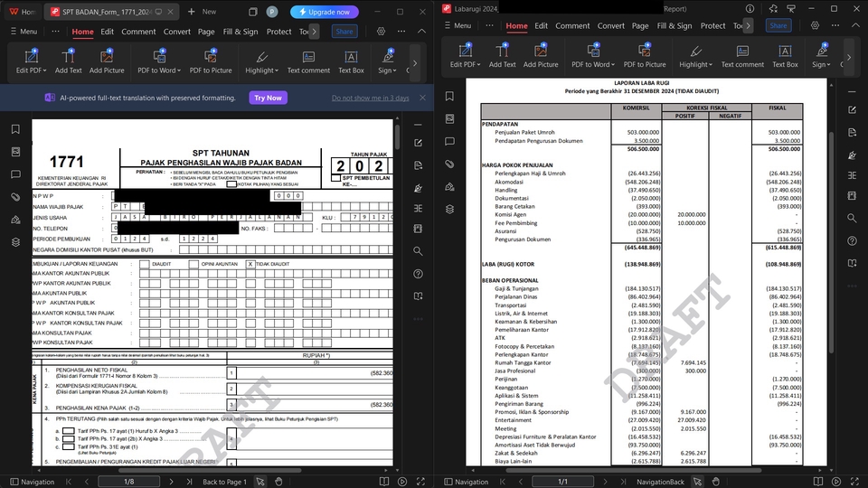The height and width of the screenshot is (488, 868).
Task: Choose Add Picture in left window
Action: 107,61
